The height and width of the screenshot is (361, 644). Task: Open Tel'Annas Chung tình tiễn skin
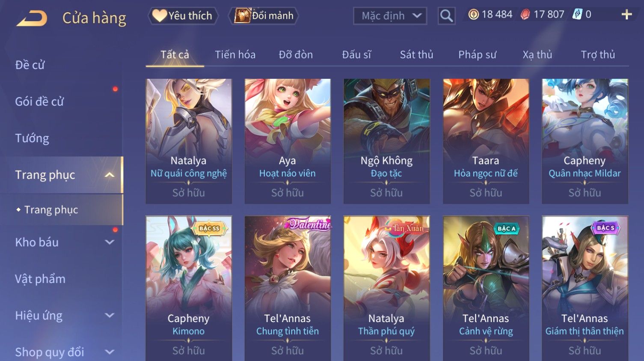click(288, 289)
